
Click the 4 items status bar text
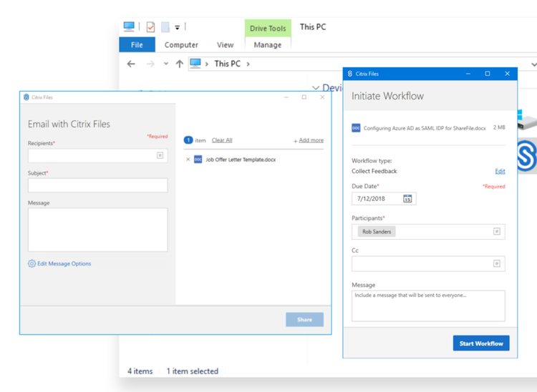[x=140, y=371]
